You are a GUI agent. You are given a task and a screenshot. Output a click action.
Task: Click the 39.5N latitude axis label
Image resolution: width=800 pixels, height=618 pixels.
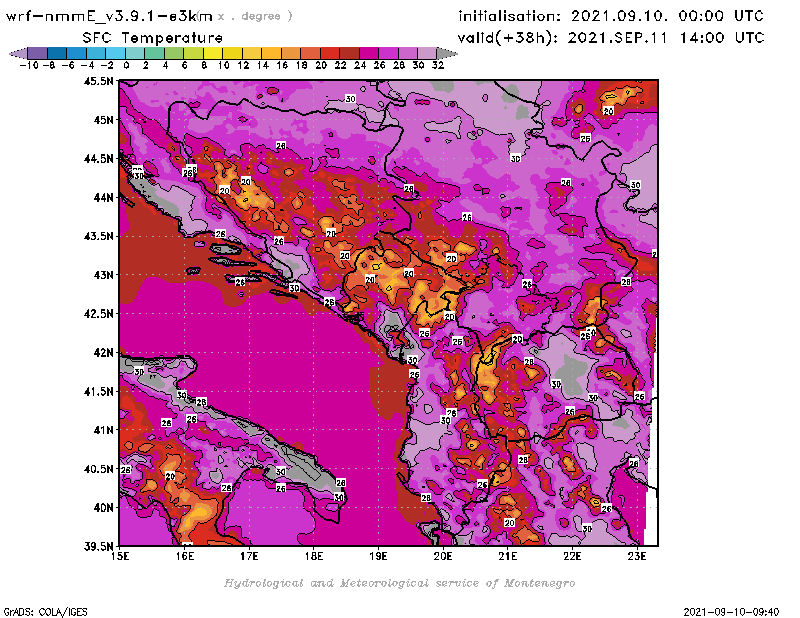98,547
